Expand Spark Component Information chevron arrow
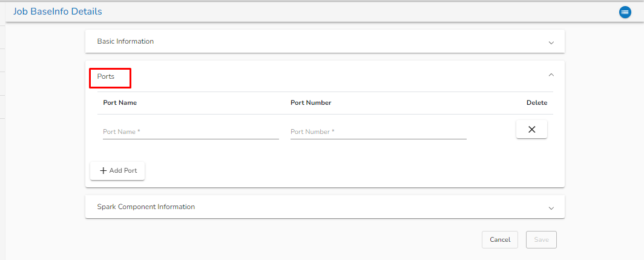The height and width of the screenshot is (260, 644). (551, 207)
